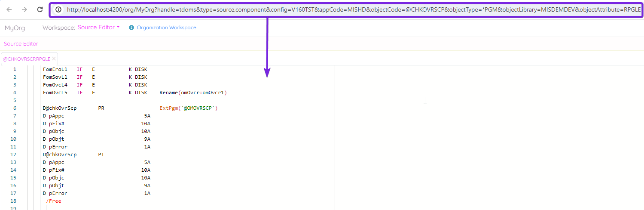Click the PI keyword on line 12
This screenshot has height=210, width=644.
pyautogui.click(x=101, y=154)
